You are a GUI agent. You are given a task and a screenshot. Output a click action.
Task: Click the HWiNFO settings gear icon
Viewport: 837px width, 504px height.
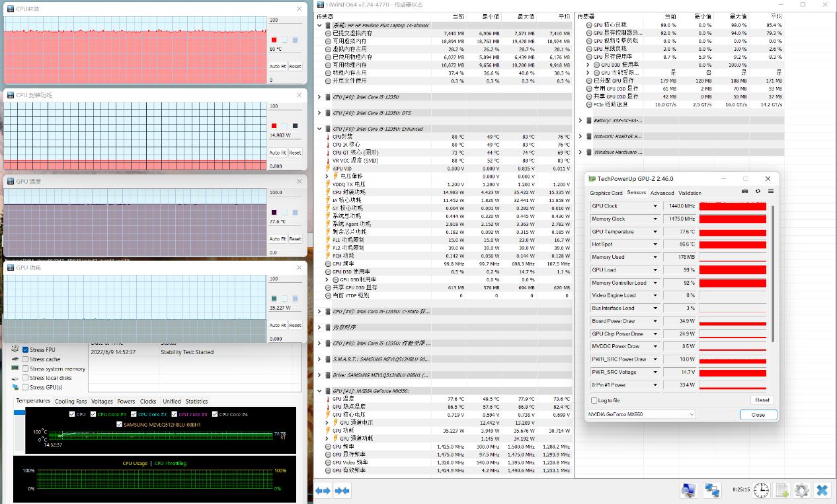click(x=801, y=490)
